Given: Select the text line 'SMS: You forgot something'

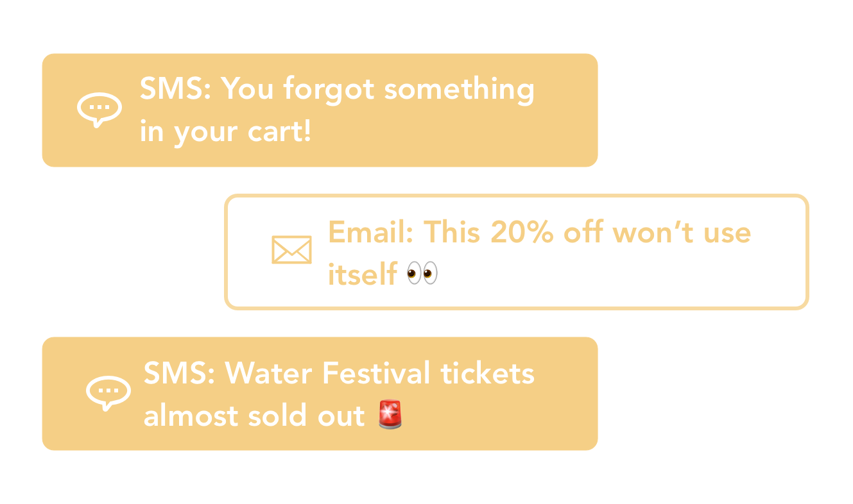Looking at the screenshot, I should click(337, 90).
